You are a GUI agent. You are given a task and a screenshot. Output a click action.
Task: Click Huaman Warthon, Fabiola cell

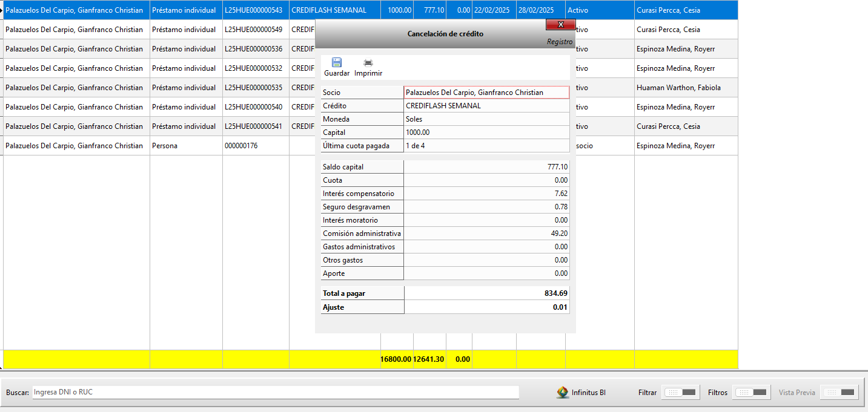pos(678,88)
